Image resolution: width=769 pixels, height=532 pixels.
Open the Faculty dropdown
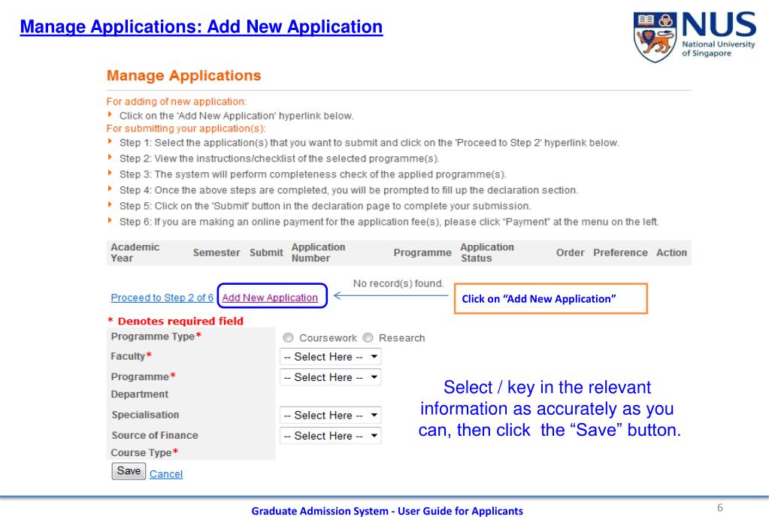coord(331,356)
